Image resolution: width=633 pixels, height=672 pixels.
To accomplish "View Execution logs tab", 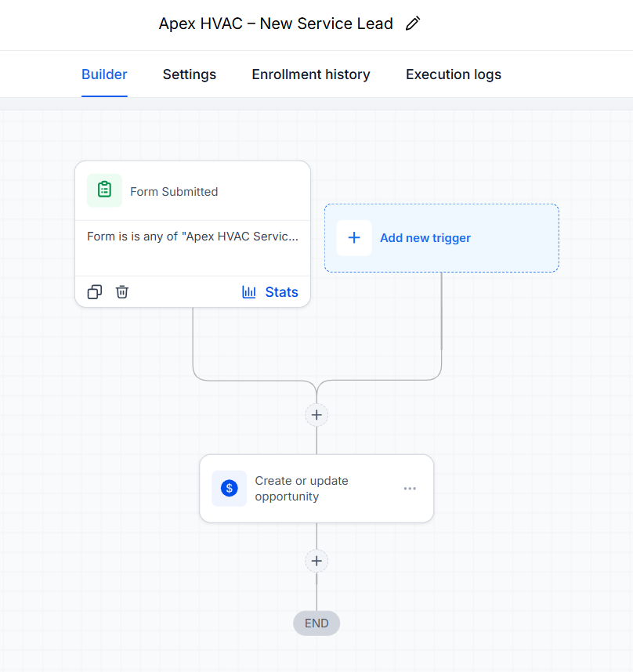I will pyautogui.click(x=454, y=74).
